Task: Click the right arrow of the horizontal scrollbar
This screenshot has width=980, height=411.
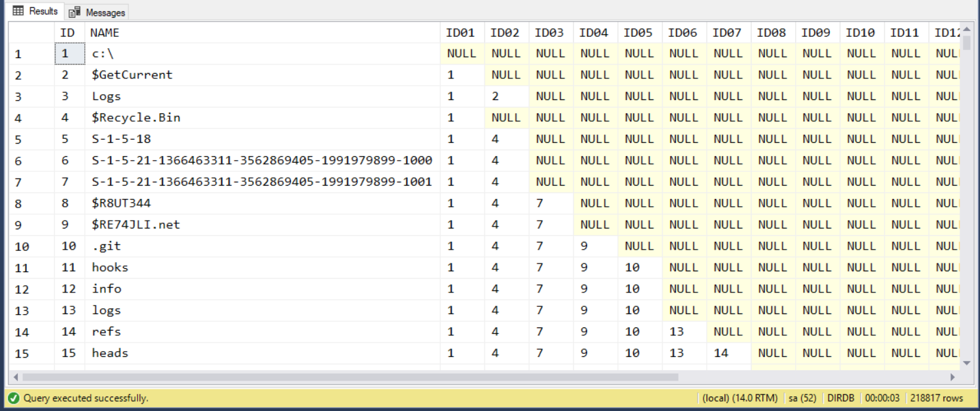Action: click(952, 377)
